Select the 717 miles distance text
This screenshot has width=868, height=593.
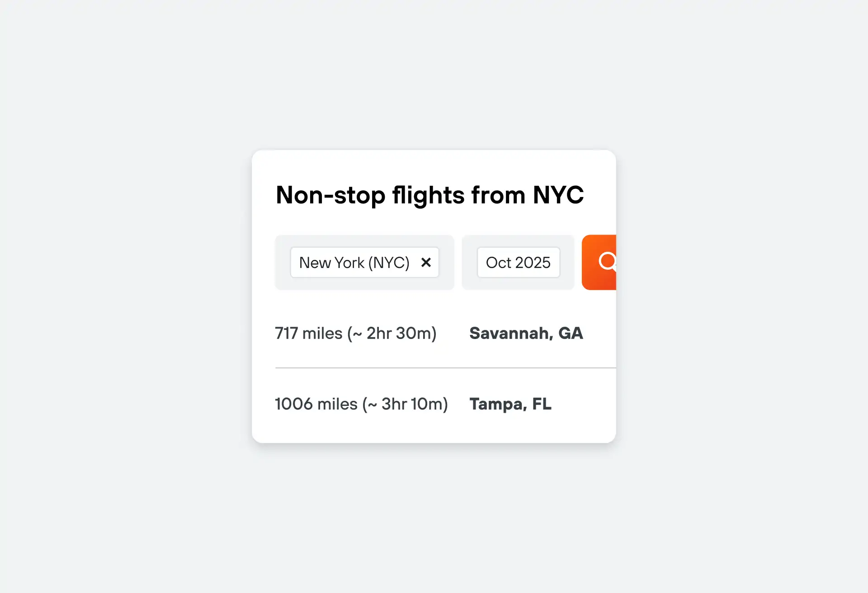point(309,333)
